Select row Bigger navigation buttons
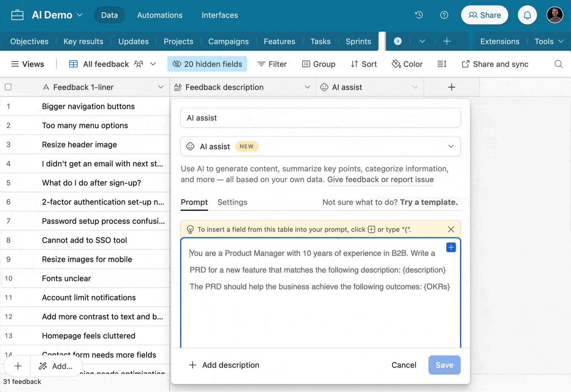The image size is (571, 392). (x=88, y=106)
